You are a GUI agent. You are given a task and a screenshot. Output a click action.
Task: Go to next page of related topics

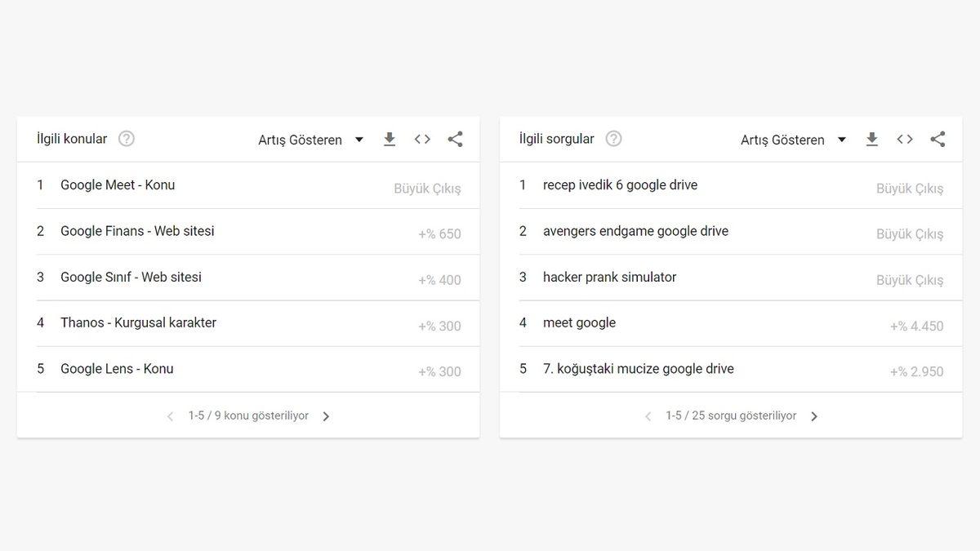coord(326,415)
